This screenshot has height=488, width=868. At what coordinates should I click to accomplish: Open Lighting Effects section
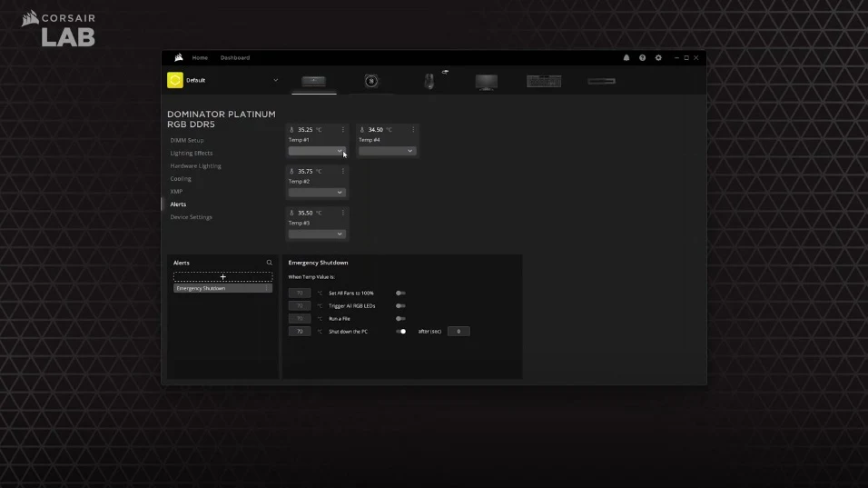pos(192,153)
